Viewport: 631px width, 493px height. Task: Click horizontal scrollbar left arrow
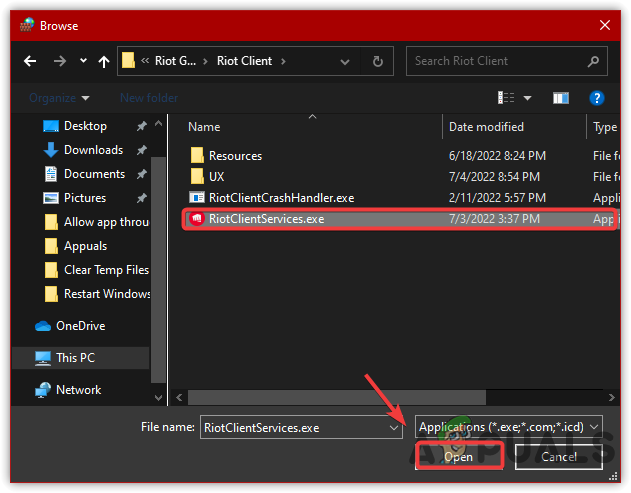pos(179,398)
